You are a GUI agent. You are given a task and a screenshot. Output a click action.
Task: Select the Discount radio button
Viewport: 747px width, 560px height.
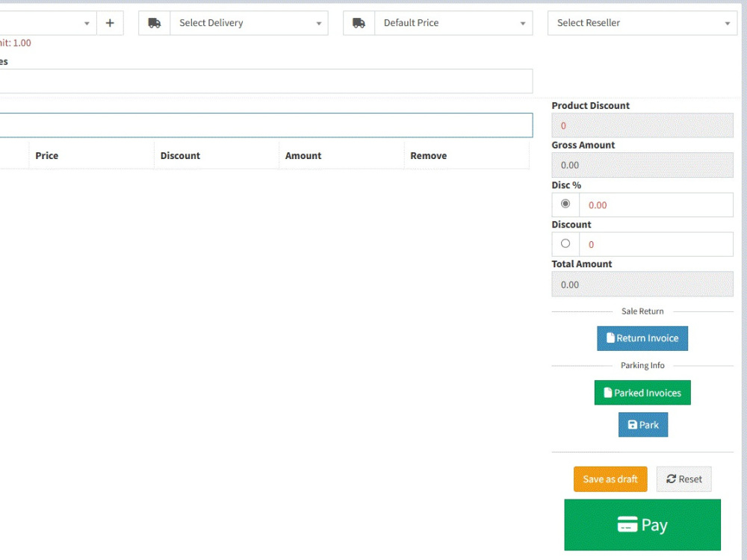click(x=565, y=243)
